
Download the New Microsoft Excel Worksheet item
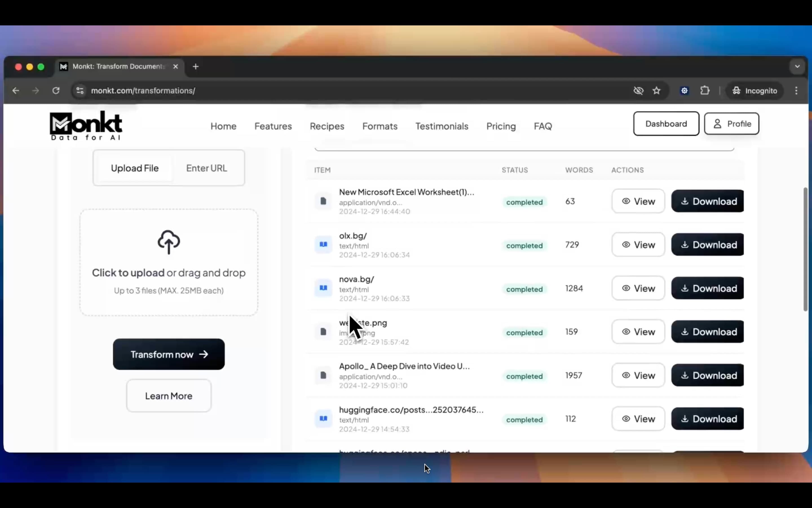point(708,201)
